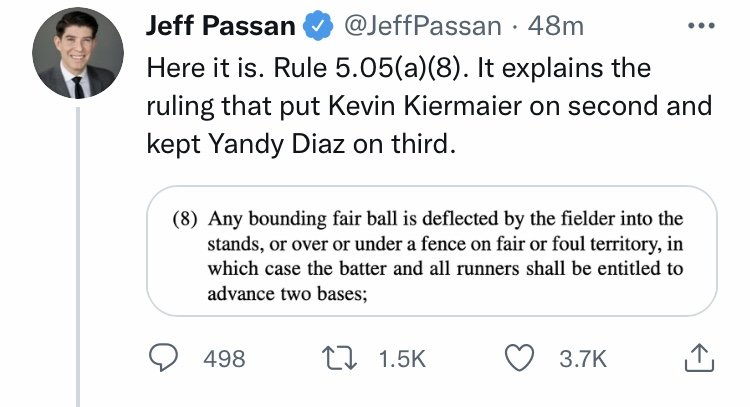Open Jeff Passan's profile picture
This screenshot has width=750, height=407.
click(x=77, y=53)
